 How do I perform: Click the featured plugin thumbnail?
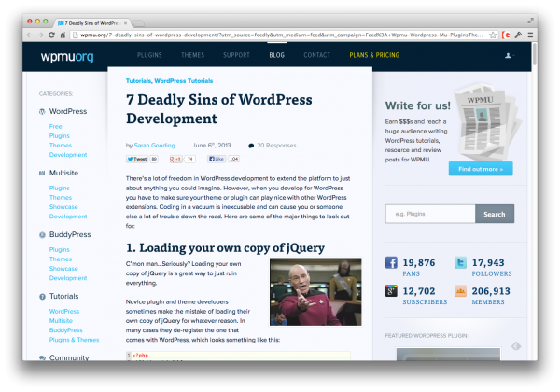pos(448,354)
